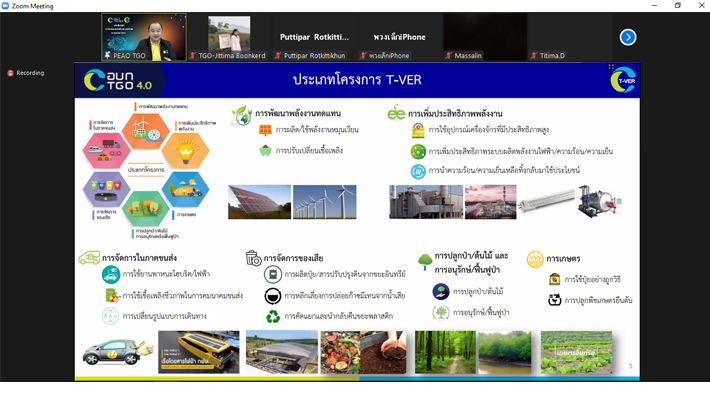Select the Massalin participant tile
The height and width of the screenshot is (400, 710).
point(485,37)
